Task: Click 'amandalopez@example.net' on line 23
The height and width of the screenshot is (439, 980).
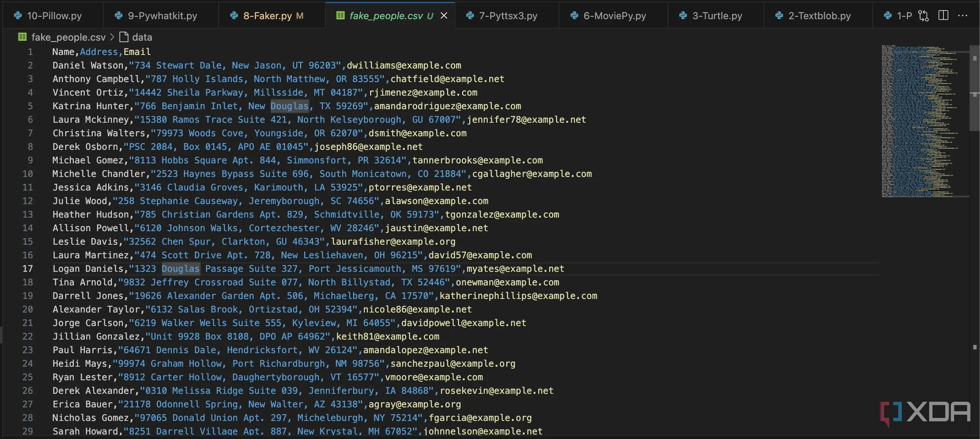Action: (x=425, y=350)
